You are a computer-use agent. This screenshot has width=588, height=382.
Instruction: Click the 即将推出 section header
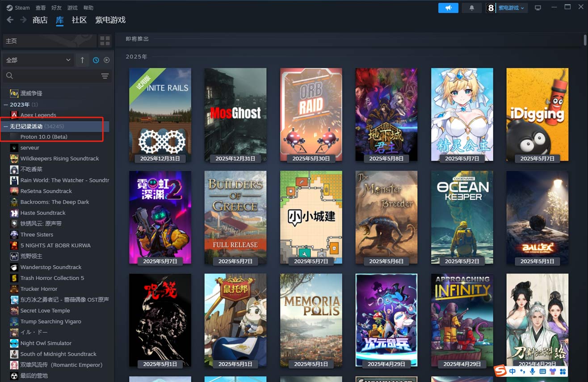tap(137, 39)
